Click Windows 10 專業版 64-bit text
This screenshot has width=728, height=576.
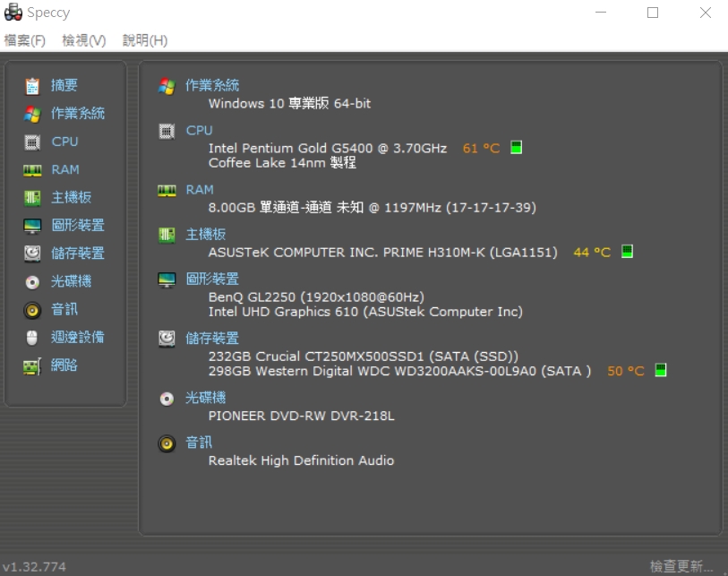click(x=290, y=103)
